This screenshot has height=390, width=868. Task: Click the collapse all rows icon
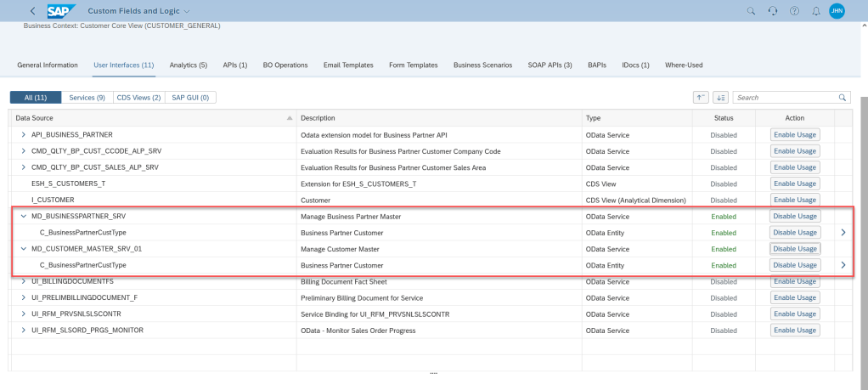[702, 98]
